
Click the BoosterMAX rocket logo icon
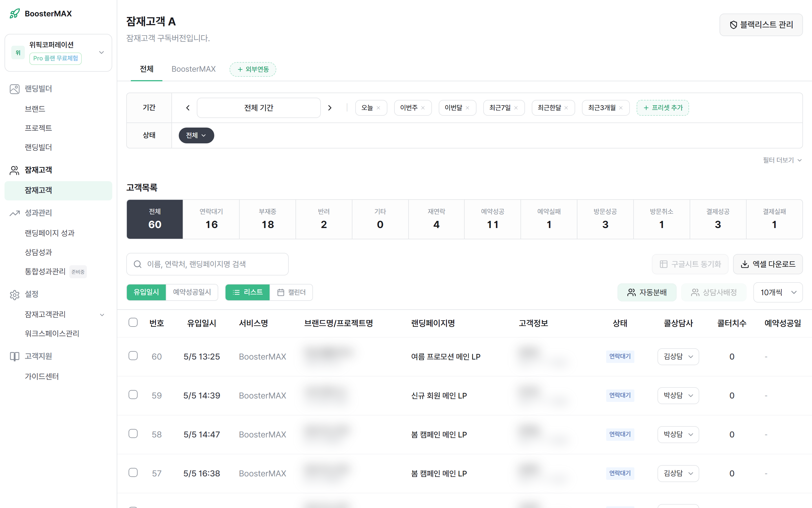14,14
